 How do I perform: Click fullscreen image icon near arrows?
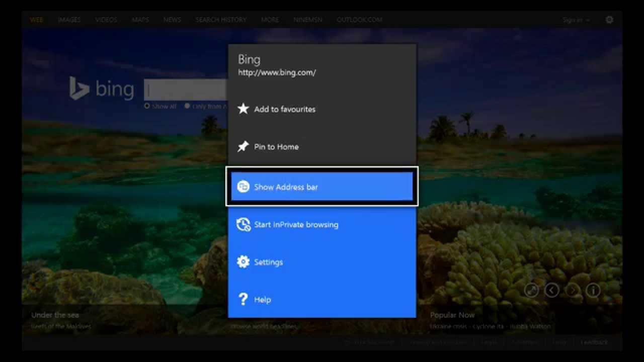coord(531,290)
